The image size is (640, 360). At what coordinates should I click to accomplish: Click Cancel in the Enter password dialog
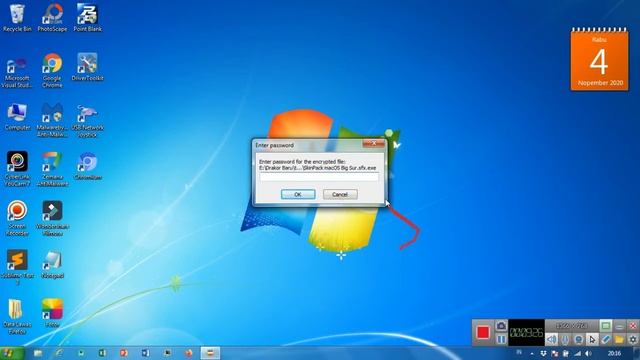(340, 194)
